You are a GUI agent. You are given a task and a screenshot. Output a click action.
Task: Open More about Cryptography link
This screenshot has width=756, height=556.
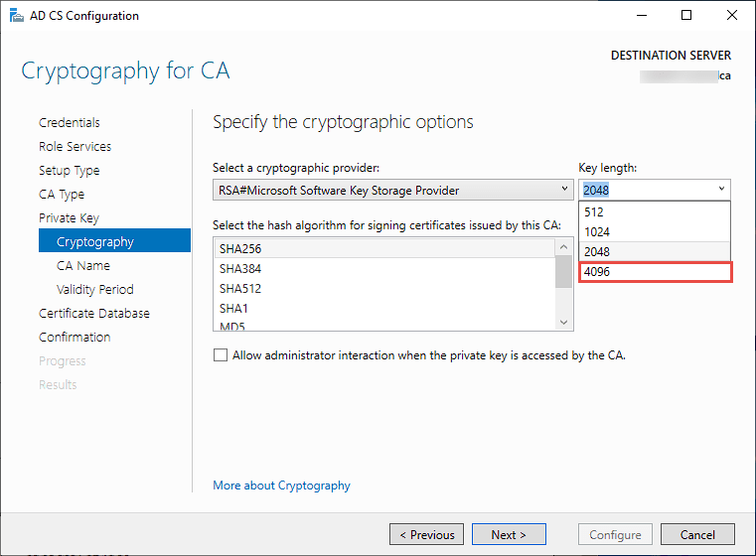point(281,486)
